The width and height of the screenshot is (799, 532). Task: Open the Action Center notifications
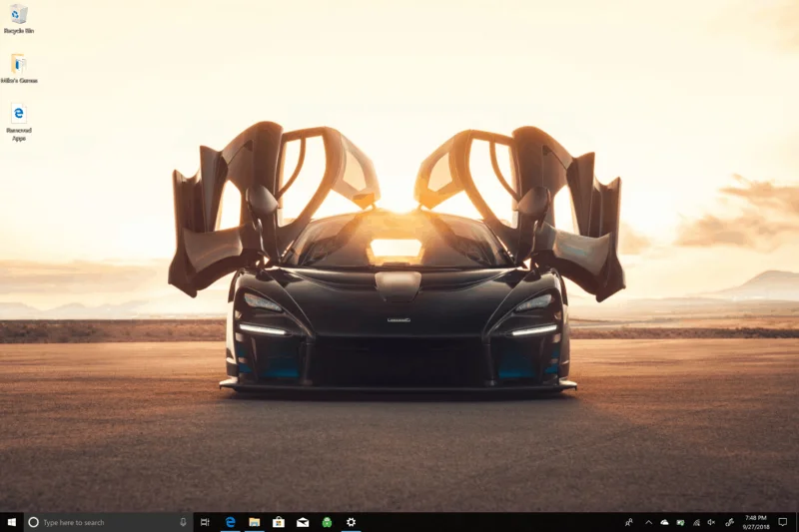(x=785, y=522)
